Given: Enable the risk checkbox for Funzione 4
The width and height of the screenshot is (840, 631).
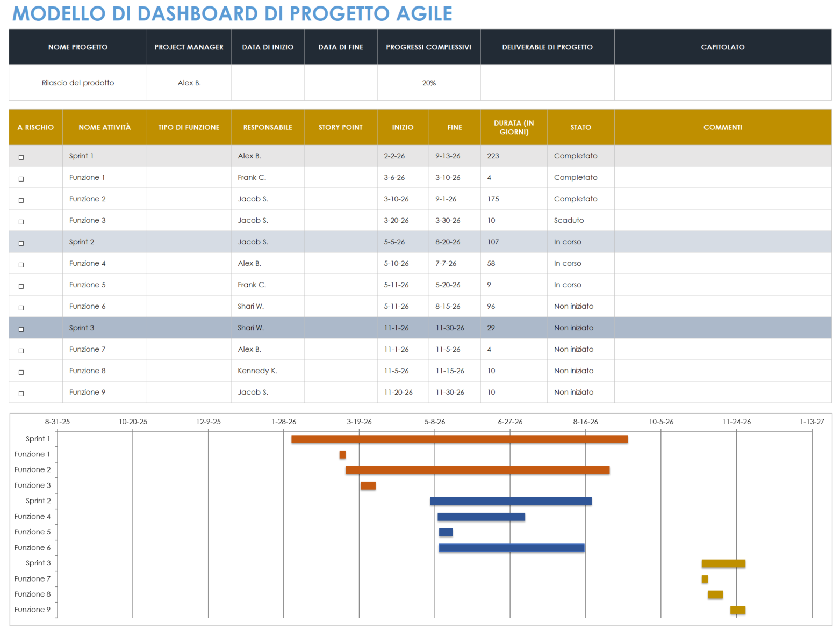Looking at the screenshot, I should coord(21,265).
